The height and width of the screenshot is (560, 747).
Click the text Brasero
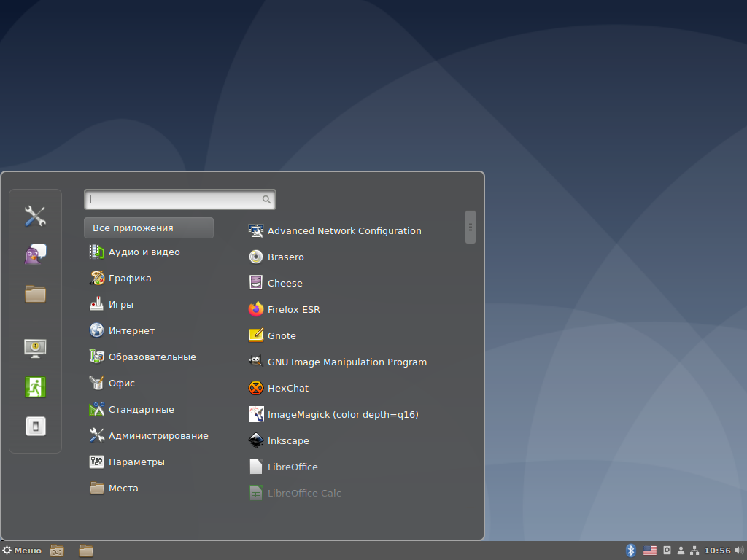point(286,257)
